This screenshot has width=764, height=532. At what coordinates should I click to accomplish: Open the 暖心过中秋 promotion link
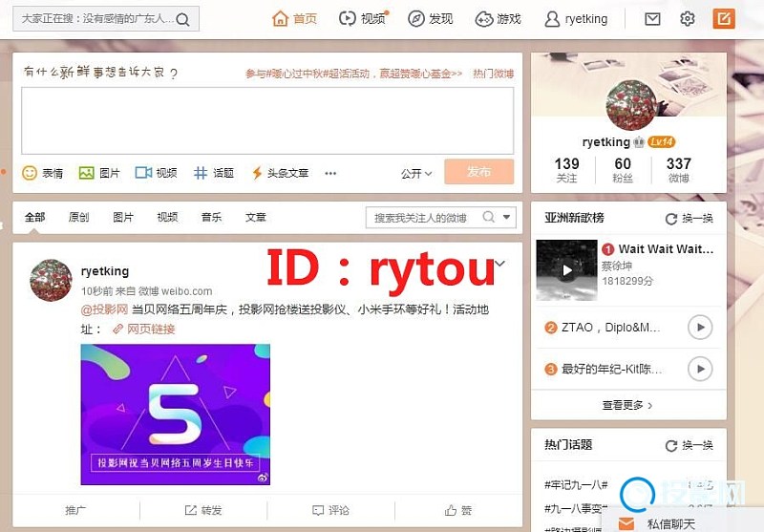353,74
